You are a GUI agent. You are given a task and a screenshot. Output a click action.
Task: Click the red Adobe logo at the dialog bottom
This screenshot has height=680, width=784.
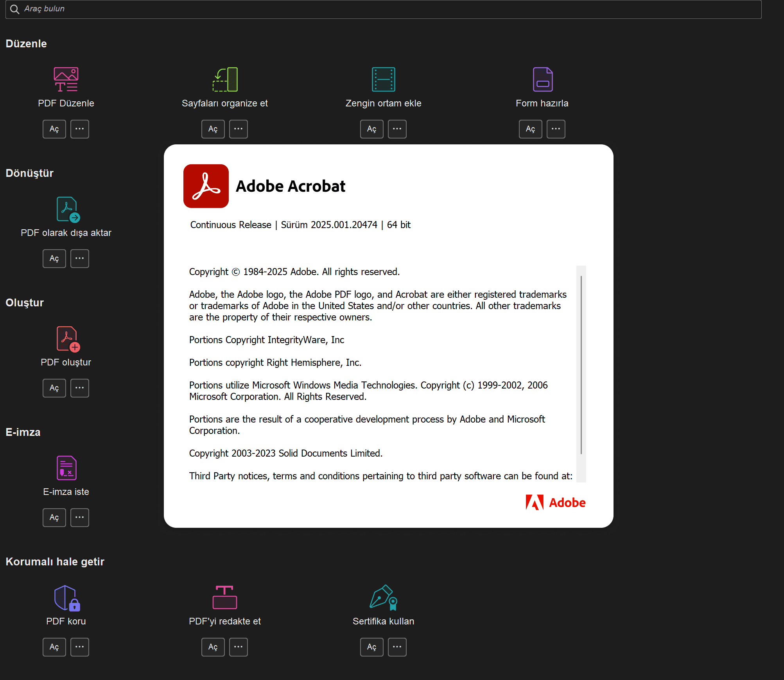click(555, 502)
